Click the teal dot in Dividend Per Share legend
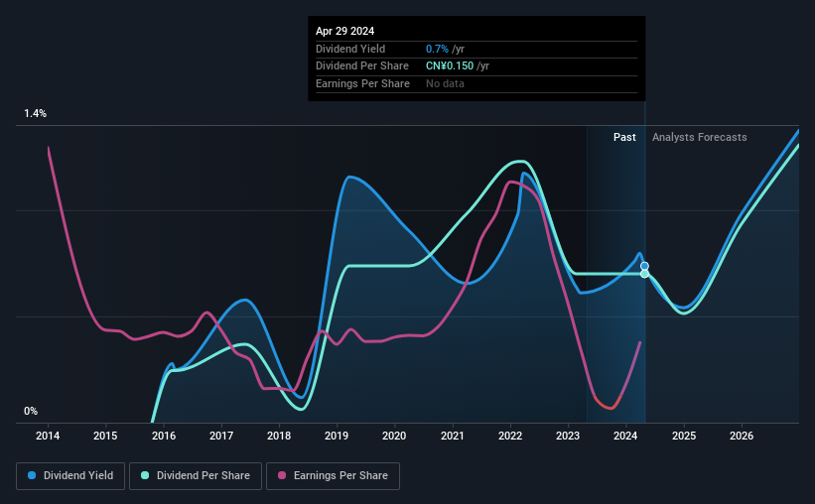This screenshot has height=504, width=815. coord(145,475)
